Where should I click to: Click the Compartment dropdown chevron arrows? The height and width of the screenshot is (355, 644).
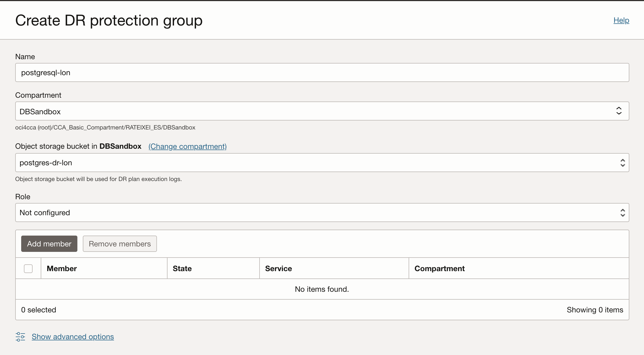619,111
